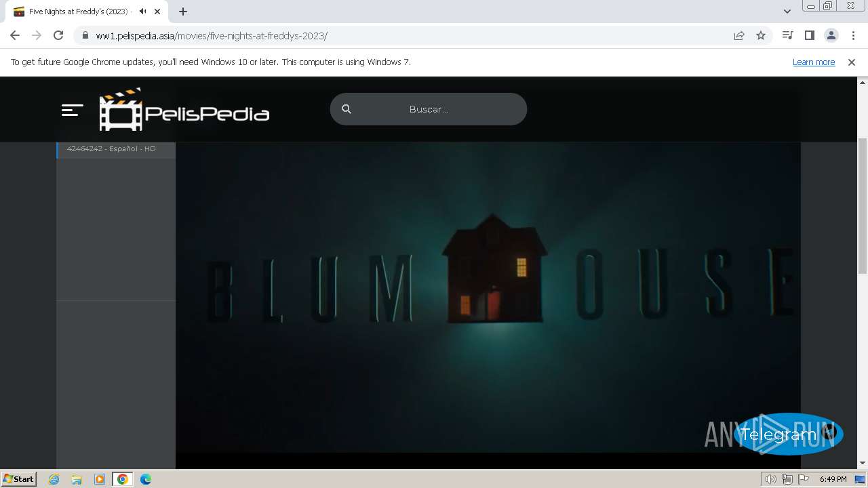The height and width of the screenshot is (488, 868).
Task: Open the PelisPedia hamburger menu
Action: [72, 110]
